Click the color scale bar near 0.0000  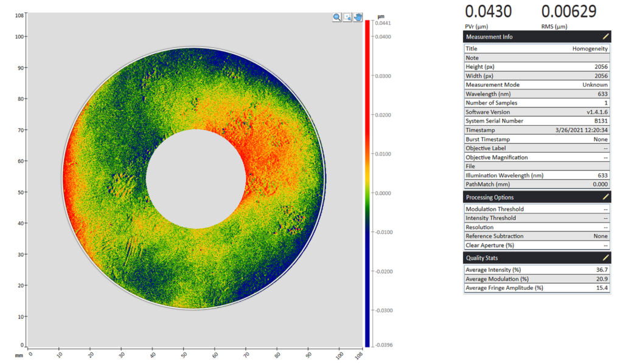367,192
